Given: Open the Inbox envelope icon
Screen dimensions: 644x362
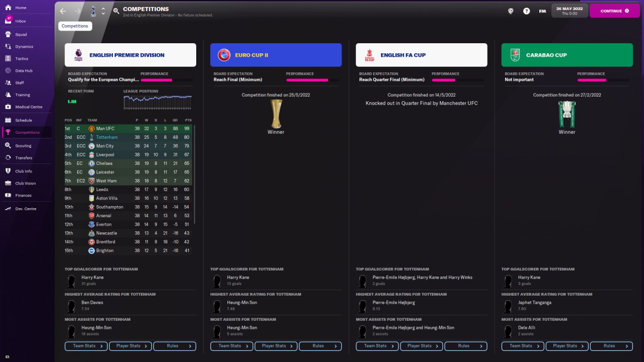Looking at the screenshot, I should (8, 21).
